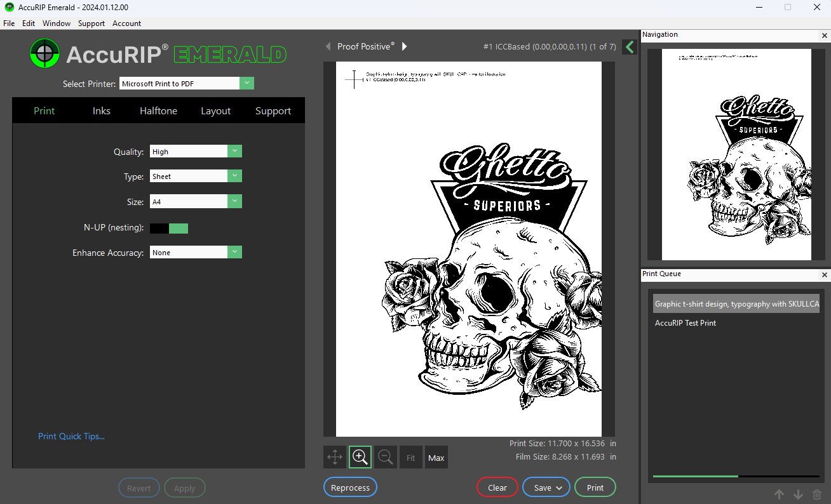Click the Print button
Viewport: 831px width, 504px height.
pyautogui.click(x=595, y=487)
